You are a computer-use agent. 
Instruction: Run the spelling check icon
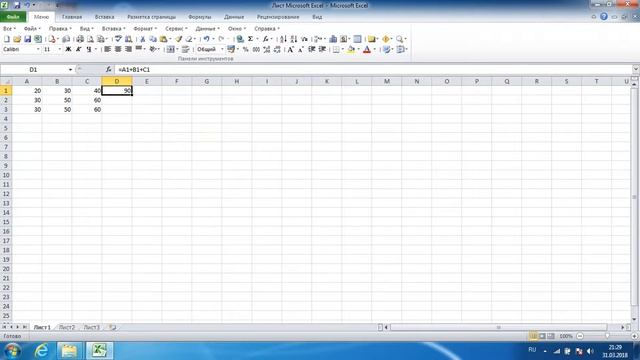click(118, 39)
